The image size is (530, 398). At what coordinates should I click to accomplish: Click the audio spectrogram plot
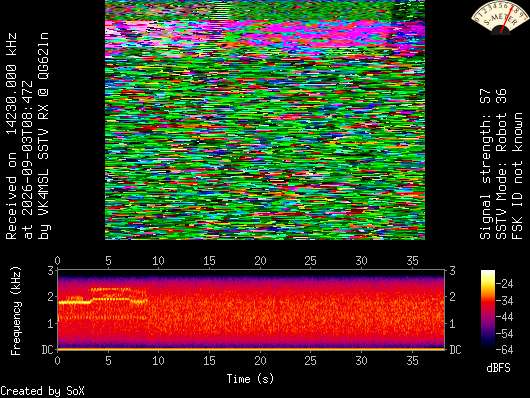251,309
